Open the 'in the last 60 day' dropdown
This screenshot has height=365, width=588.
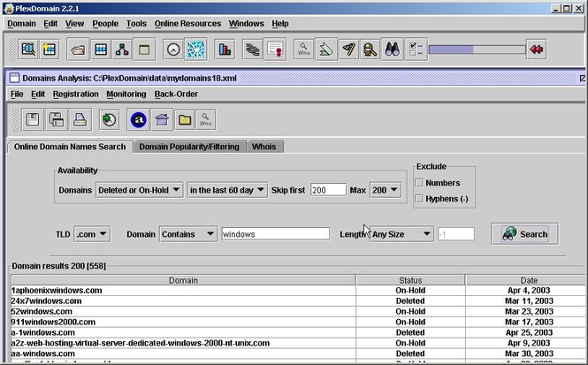[227, 190]
